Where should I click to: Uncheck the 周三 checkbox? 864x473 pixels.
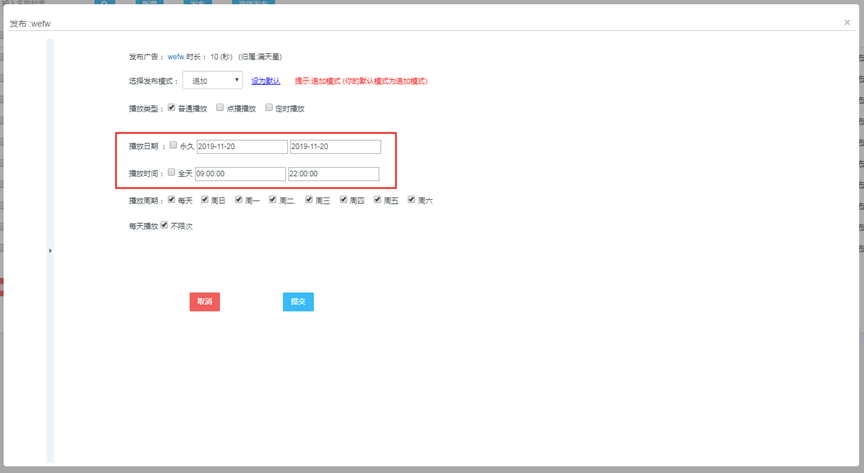click(309, 200)
